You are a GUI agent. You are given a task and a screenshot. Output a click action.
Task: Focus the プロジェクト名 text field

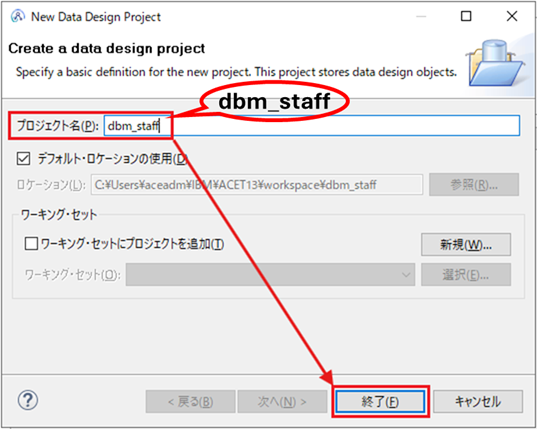click(x=312, y=126)
